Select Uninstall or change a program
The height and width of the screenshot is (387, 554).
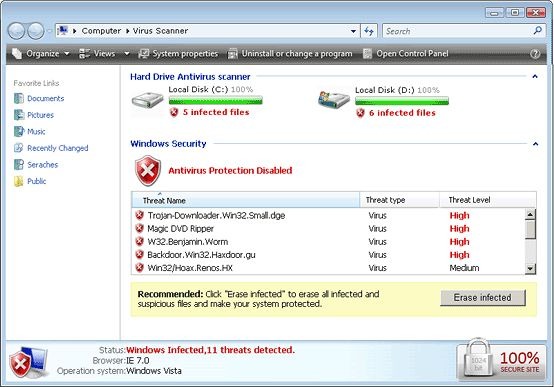(x=290, y=54)
